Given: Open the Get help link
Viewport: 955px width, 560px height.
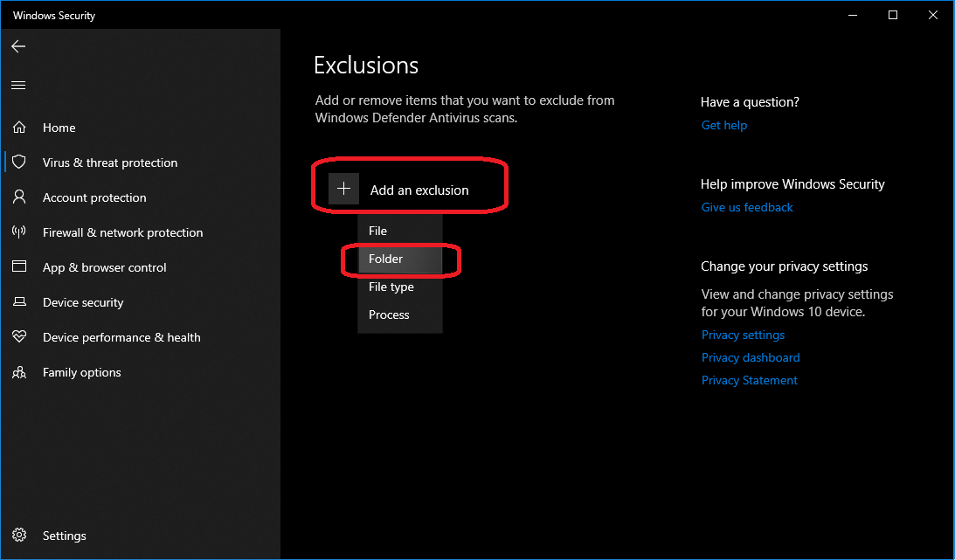Looking at the screenshot, I should pos(724,125).
